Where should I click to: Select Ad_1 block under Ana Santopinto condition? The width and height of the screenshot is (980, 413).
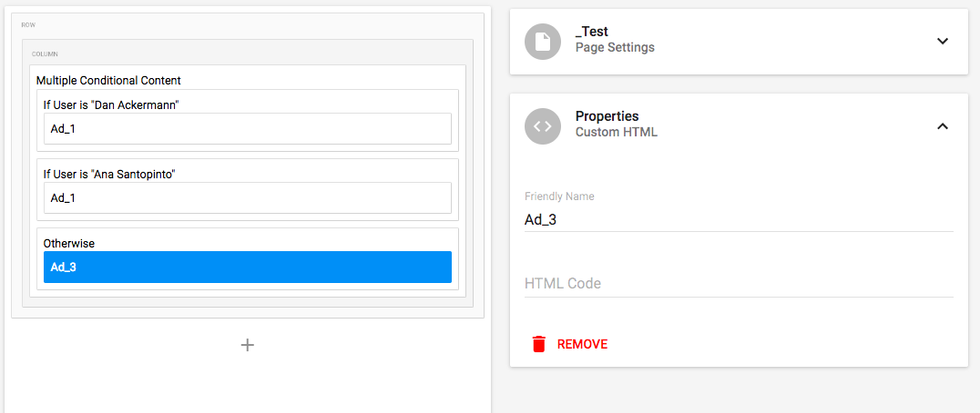(x=247, y=198)
